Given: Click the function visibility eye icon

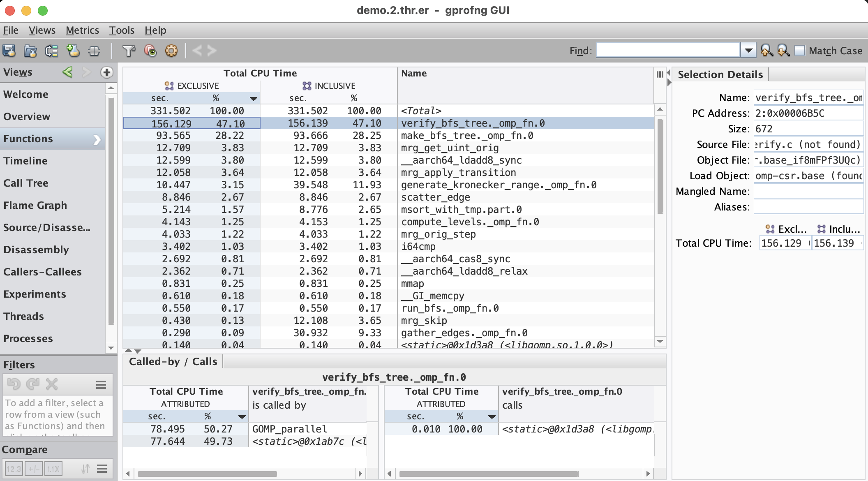Looking at the screenshot, I should pos(150,51).
